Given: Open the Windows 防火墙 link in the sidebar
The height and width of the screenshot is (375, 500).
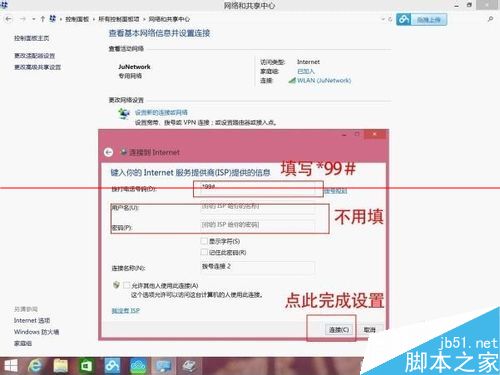Looking at the screenshot, I should click(x=36, y=332).
